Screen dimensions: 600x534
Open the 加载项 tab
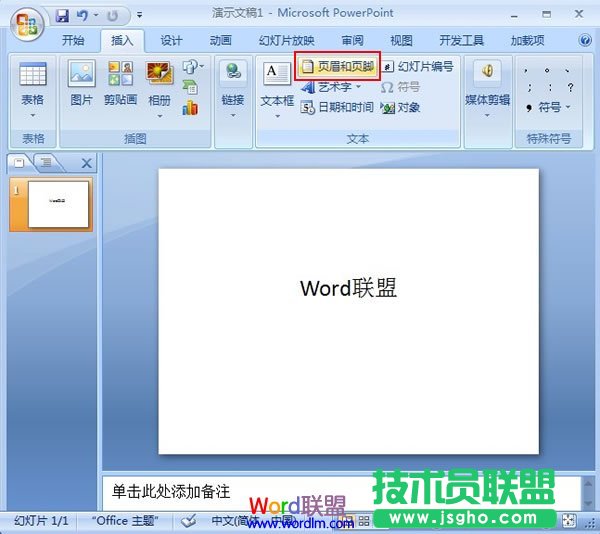coord(527,41)
